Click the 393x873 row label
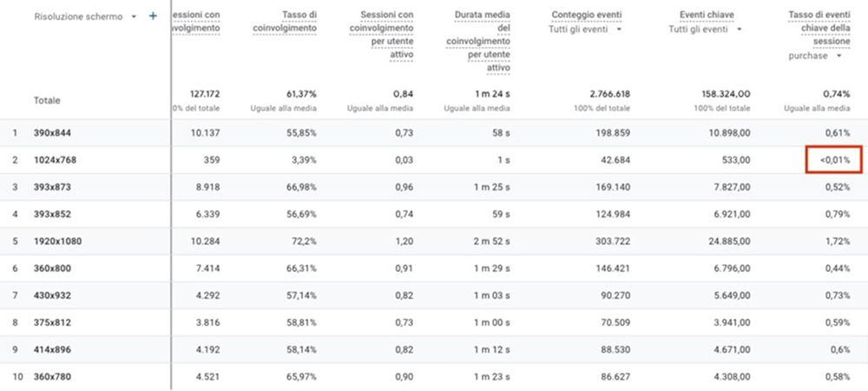 click(x=54, y=187)
